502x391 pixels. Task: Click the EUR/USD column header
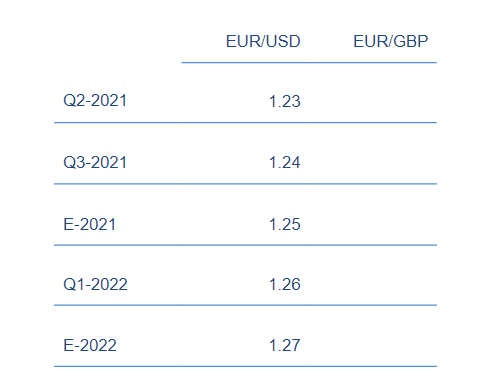coord(263,41)
